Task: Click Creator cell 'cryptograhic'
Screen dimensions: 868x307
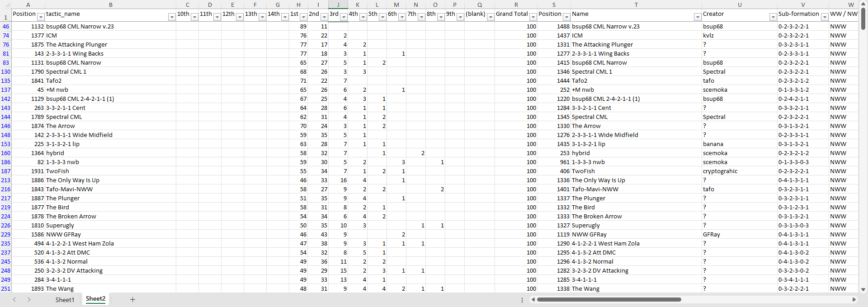Action: click(x=740, y=171)
